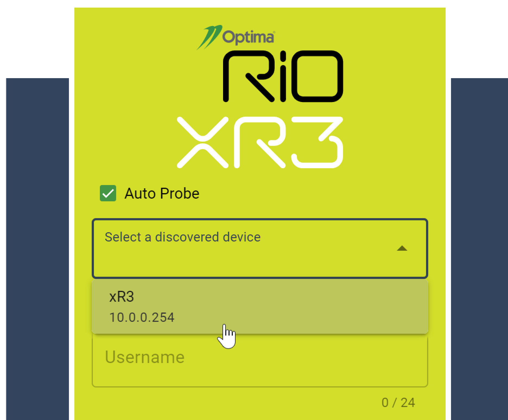Toggle the Auto Probe checkbox
508x420 pixels.
[108, 193]
